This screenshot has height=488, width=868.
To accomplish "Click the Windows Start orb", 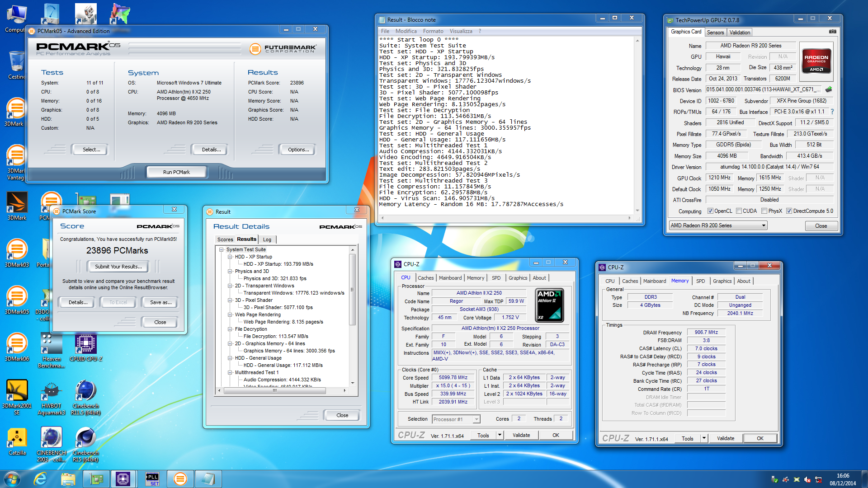I will [x=12, y=479].
